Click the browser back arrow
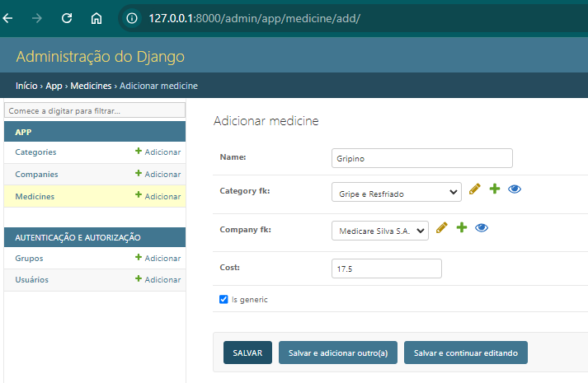Image resolution: width=588 pixels, height=383 pixels. (x=7, y=18)
